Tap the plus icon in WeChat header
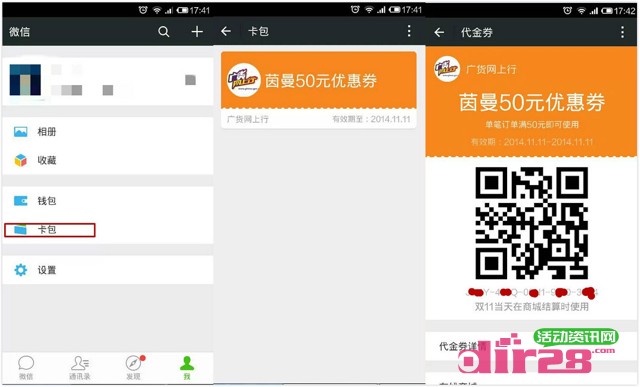 click(197, 31)
